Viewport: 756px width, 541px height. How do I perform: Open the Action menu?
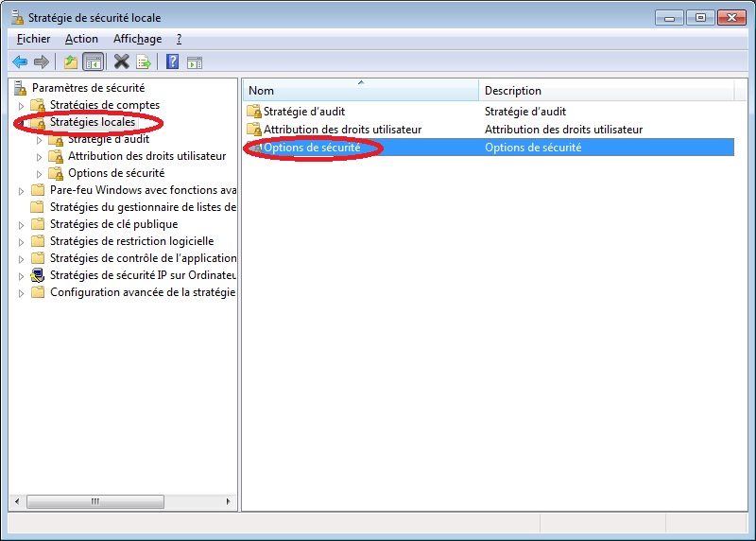click(x=81, y=39)
